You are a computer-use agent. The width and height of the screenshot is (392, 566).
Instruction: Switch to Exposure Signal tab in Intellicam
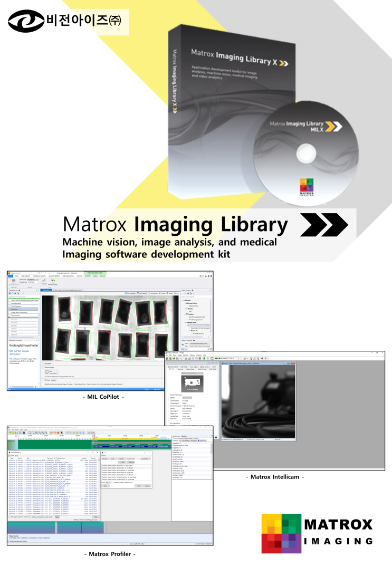tap(173, 367)
